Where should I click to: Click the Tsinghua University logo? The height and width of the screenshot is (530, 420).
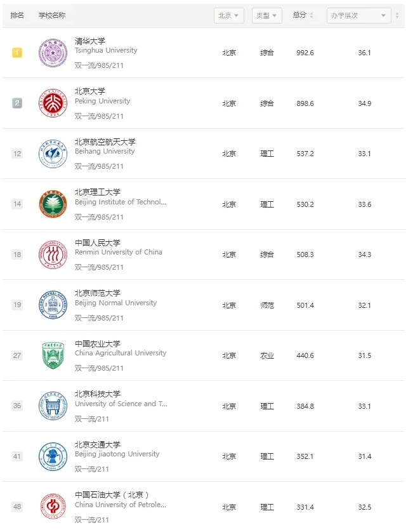[x=53, y=53]
